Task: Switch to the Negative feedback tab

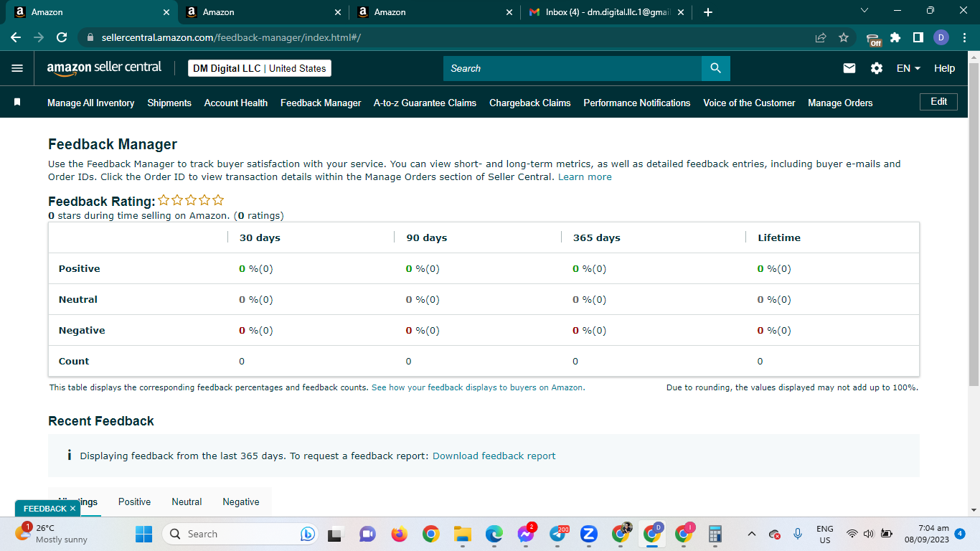Action: [x=241, y=501]
